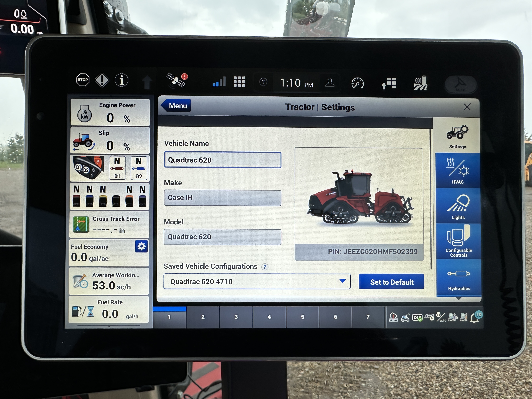Switch to screen tab 2
This screenshot has height=399, width=532.
point(203,317)
